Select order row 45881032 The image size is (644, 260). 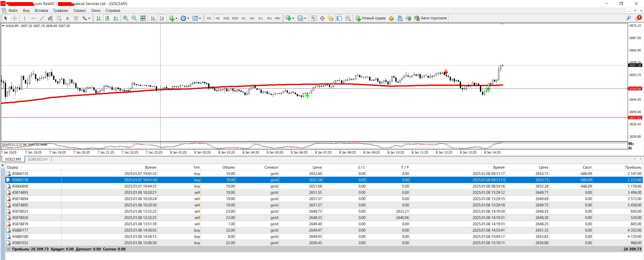pos(324,243)
